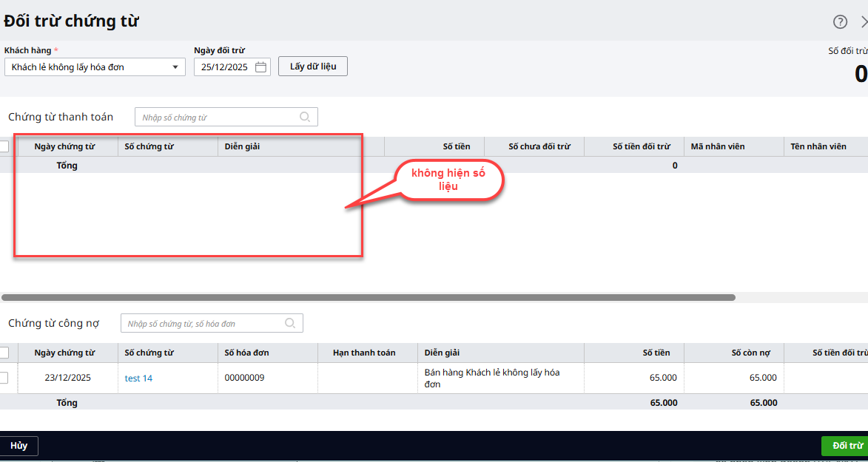The image size is (868, 462).
Task: Open the calendar date picker icon
Action: coord(260,67)
